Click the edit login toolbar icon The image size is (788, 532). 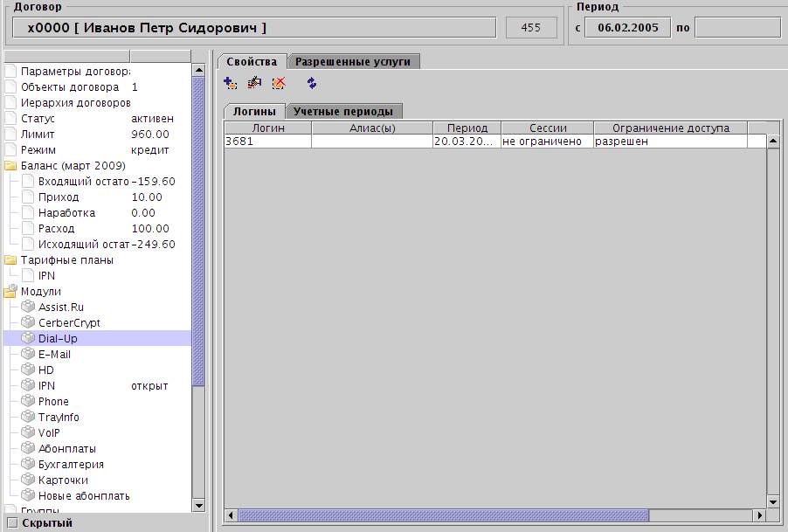click(x=254, y=83)
